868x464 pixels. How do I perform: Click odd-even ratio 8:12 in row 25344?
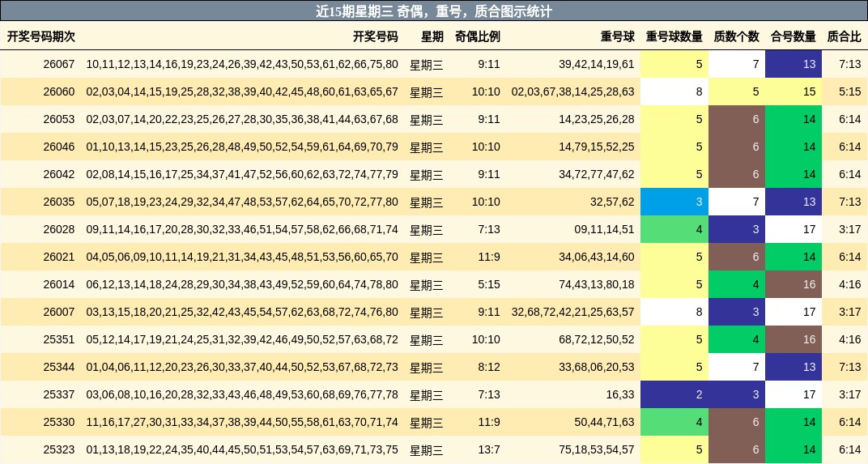coord(489,367)
